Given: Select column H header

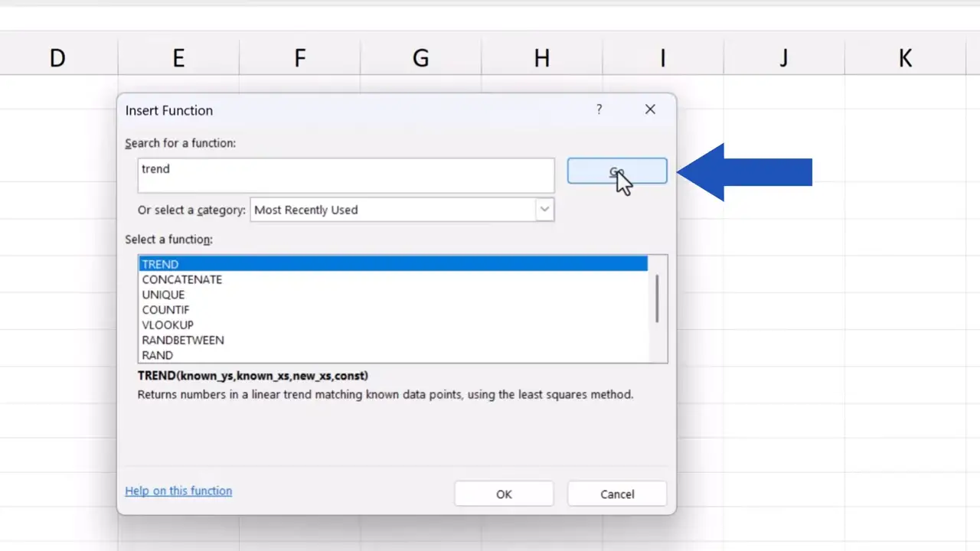Looking at the screenshot, I should [x=541, y=57].
